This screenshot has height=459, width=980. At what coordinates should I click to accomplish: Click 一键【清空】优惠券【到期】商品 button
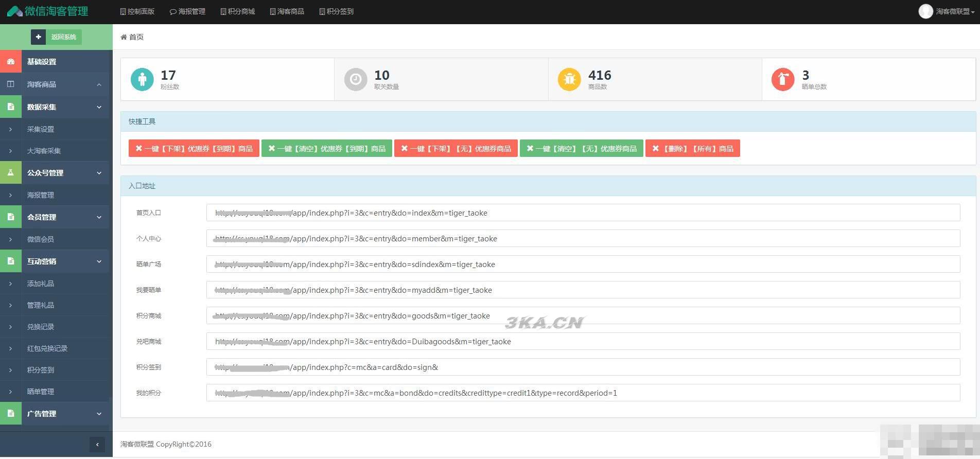(327, 148)
